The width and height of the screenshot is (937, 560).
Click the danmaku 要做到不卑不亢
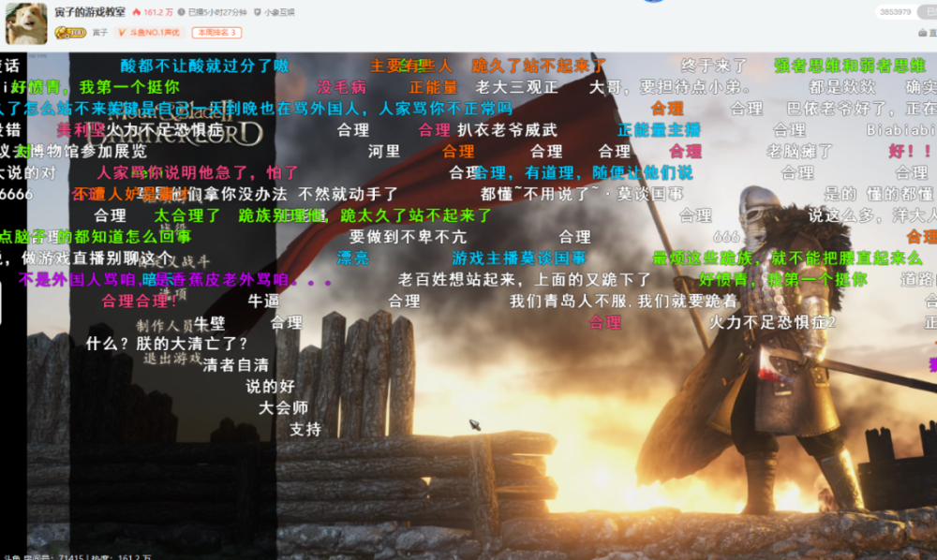[408, 236]
